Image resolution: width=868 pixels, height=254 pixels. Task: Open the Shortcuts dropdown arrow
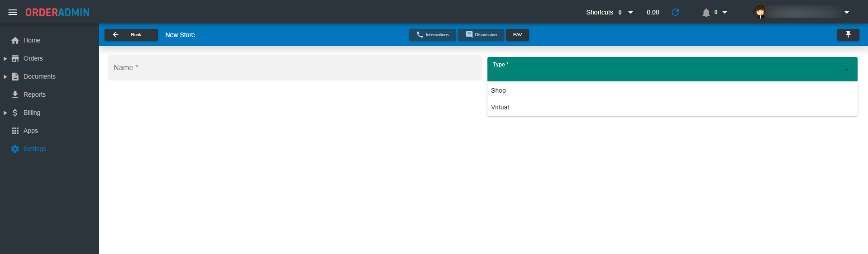click(630, 12)
